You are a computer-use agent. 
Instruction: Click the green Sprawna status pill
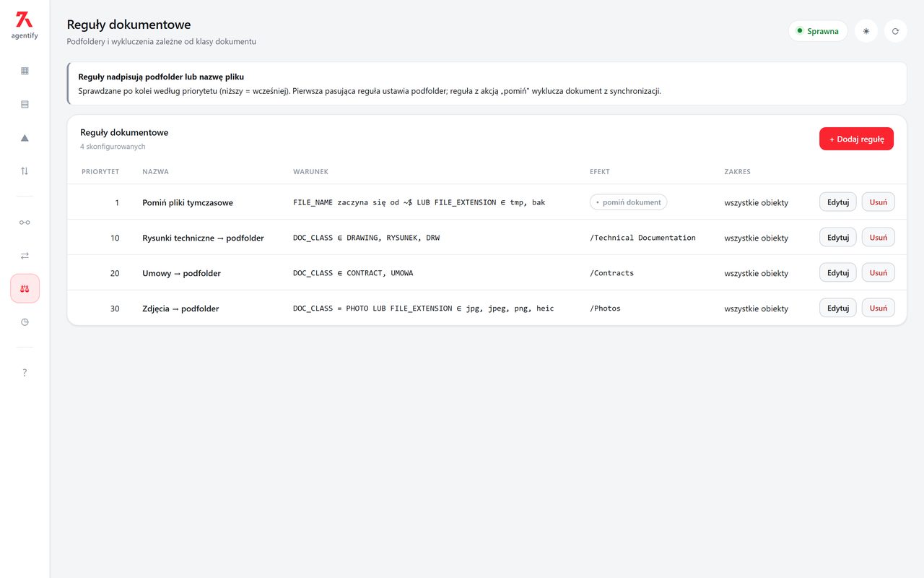(818, 31)
